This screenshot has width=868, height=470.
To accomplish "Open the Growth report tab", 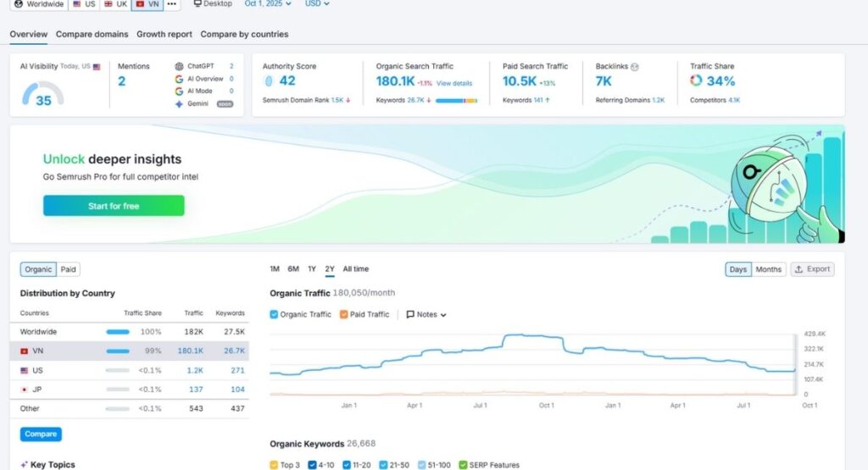I will [x=164, y=35].
